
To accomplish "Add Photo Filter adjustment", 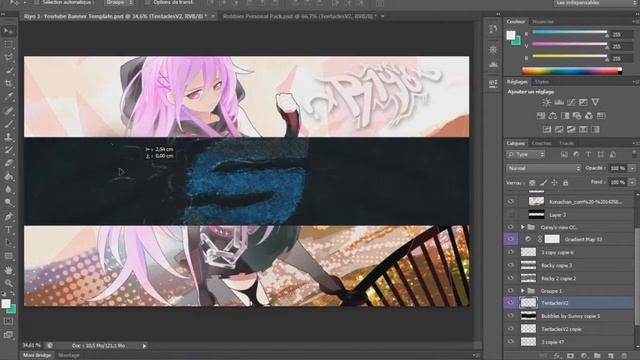I will point(577,116).
